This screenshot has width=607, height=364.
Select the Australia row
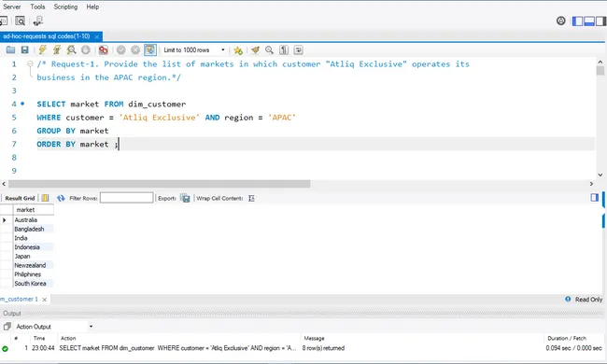[34, 219]
